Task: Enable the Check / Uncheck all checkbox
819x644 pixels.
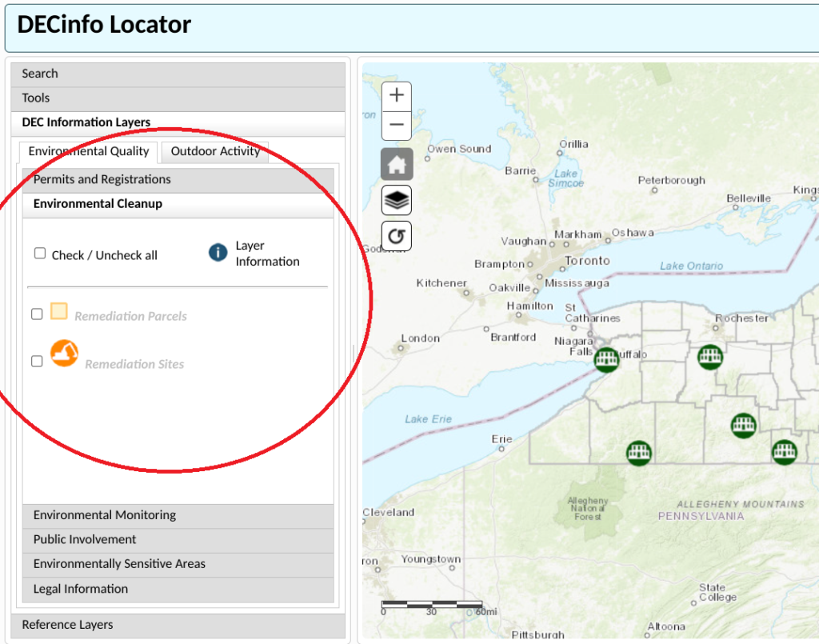Action: click(39, 253)
